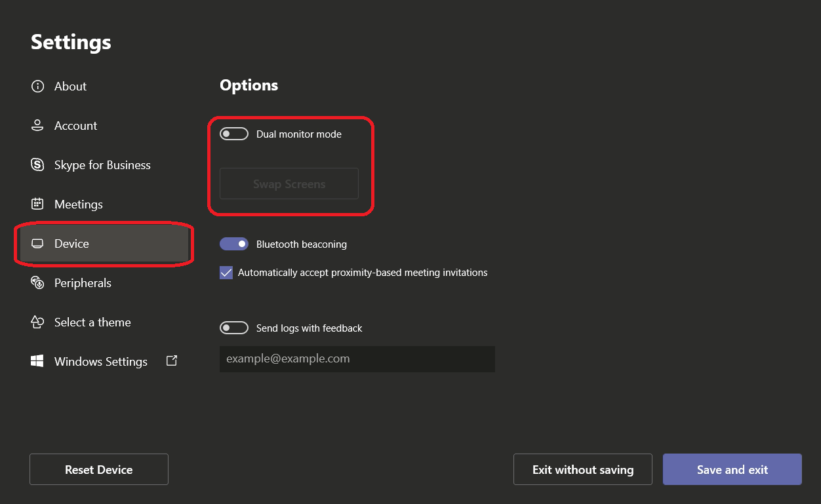Click the Device monitor icon

(37, 243)
